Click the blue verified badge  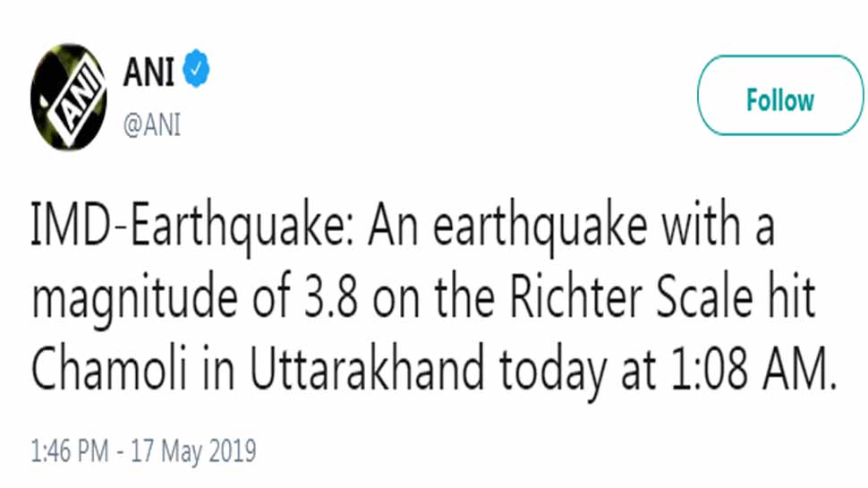click(196, 69)
